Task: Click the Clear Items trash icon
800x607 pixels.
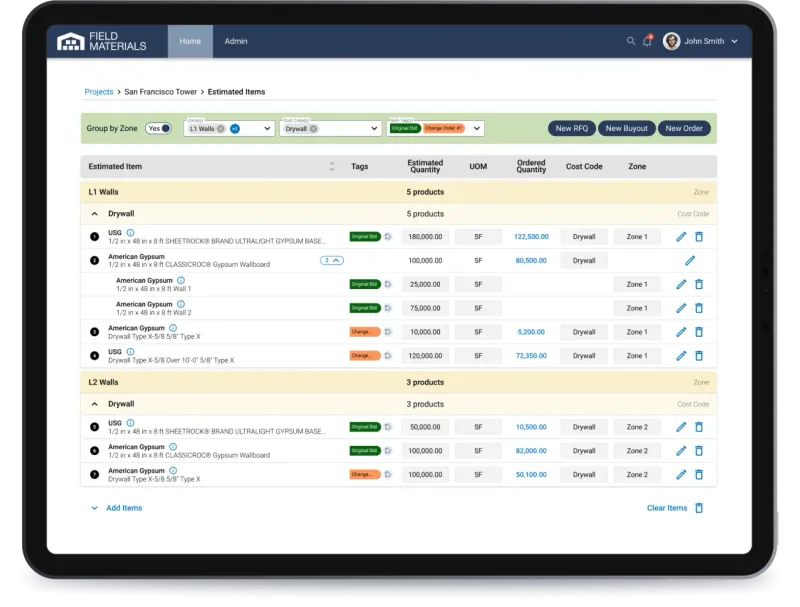Action: [699, 508]
